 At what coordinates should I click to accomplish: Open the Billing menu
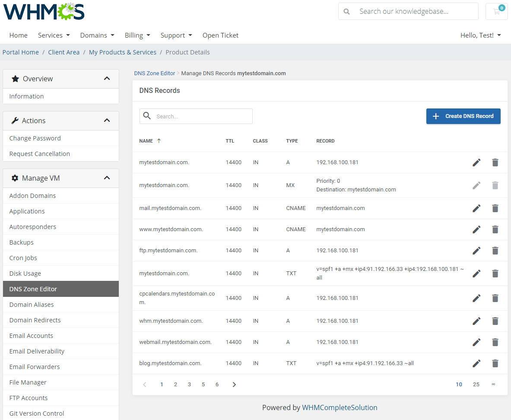(x=137, y=35)
